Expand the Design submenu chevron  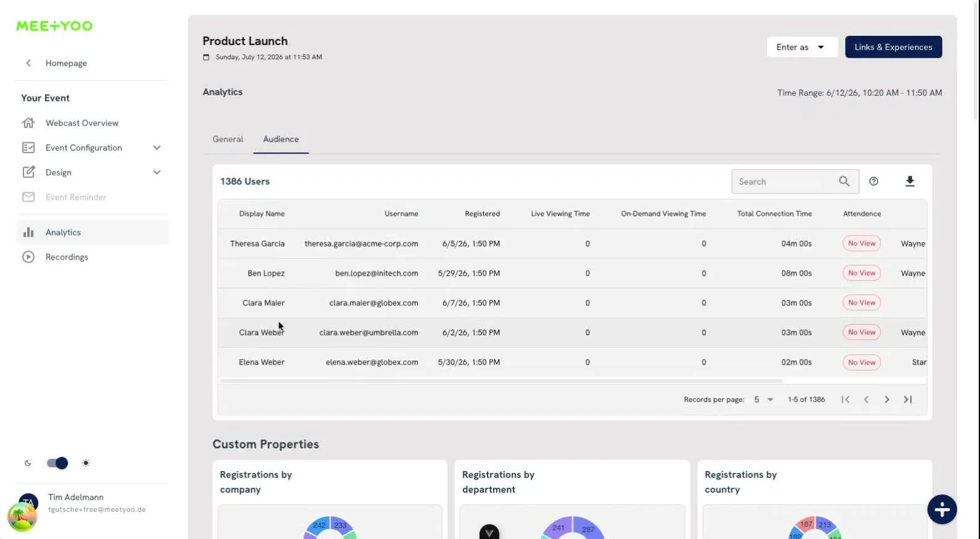click(157, 172)
